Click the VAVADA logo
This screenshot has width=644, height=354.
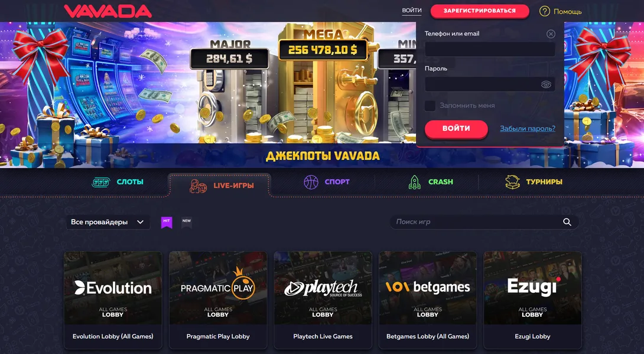click(108, 11)
